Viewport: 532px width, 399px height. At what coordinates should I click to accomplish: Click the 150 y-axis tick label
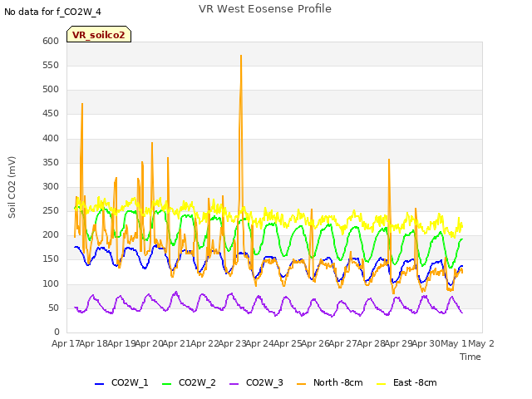(x=51, y=259)
